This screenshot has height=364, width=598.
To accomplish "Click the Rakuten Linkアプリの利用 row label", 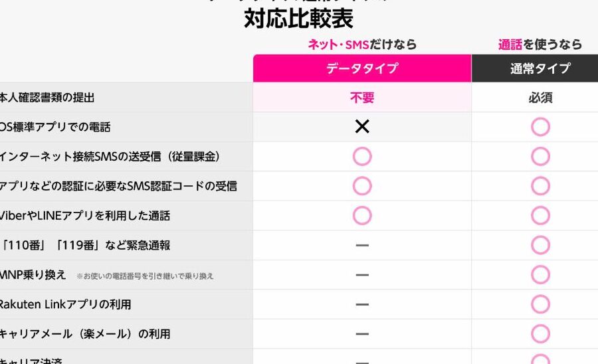I will tap(65, 304).
